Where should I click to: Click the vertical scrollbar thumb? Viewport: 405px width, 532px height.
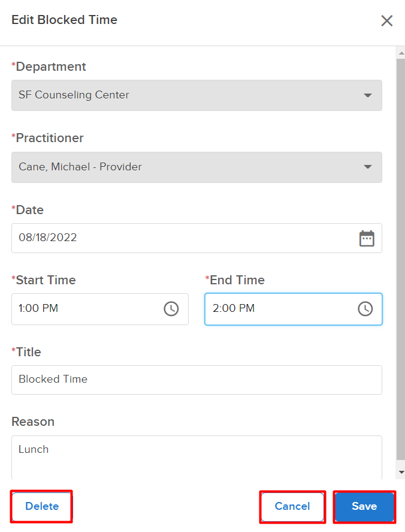click(x=401, y=260)
